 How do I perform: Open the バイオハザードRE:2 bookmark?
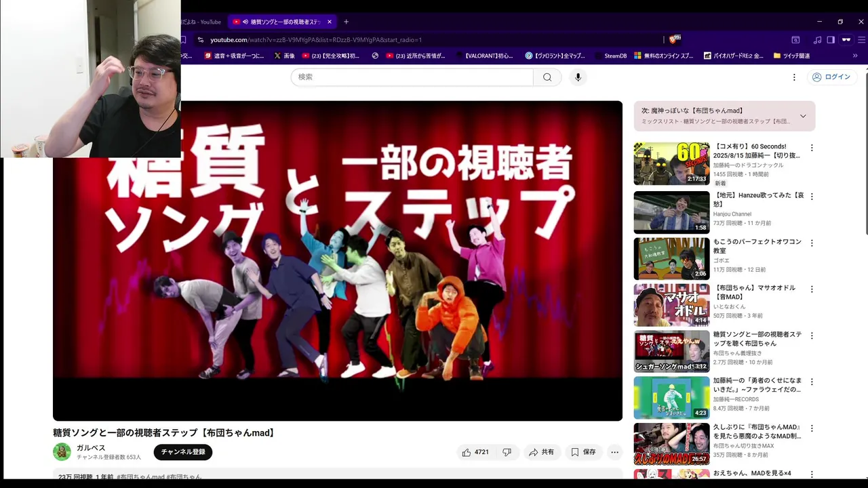734,56
